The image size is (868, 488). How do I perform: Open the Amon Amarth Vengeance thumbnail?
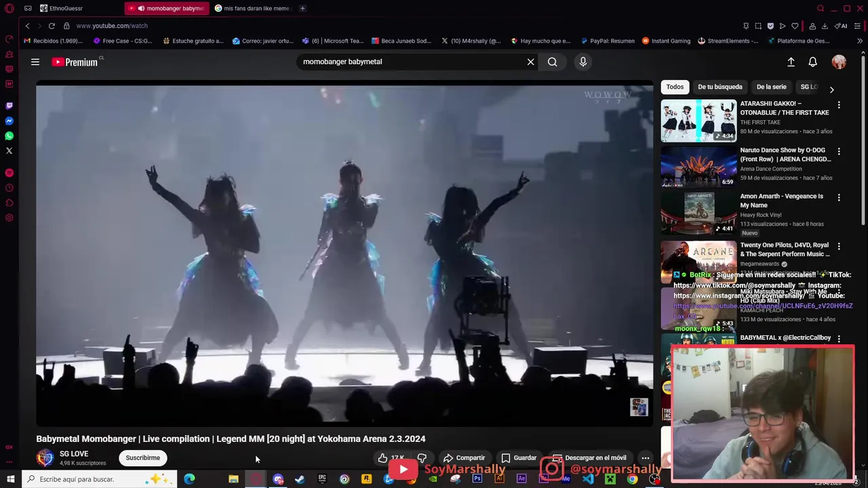pyautogui.click(x=698, y=213)
